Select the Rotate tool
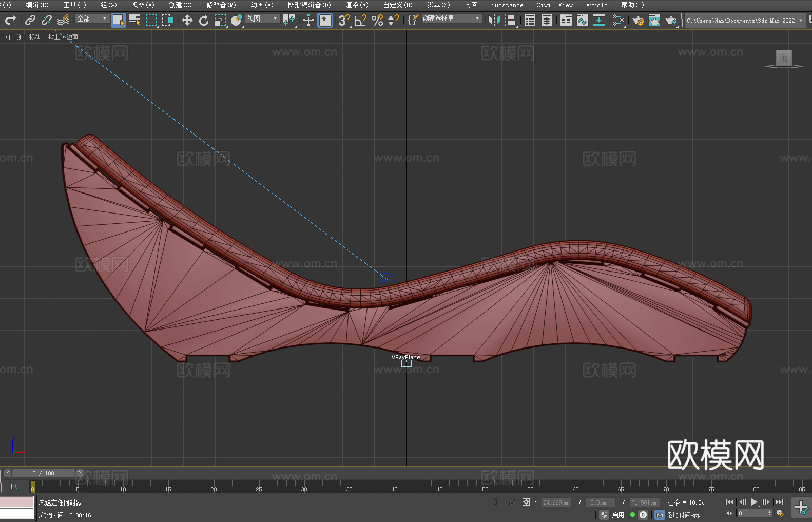The width and height of the screenshot is (812, 522). click(x=204, y=20)
